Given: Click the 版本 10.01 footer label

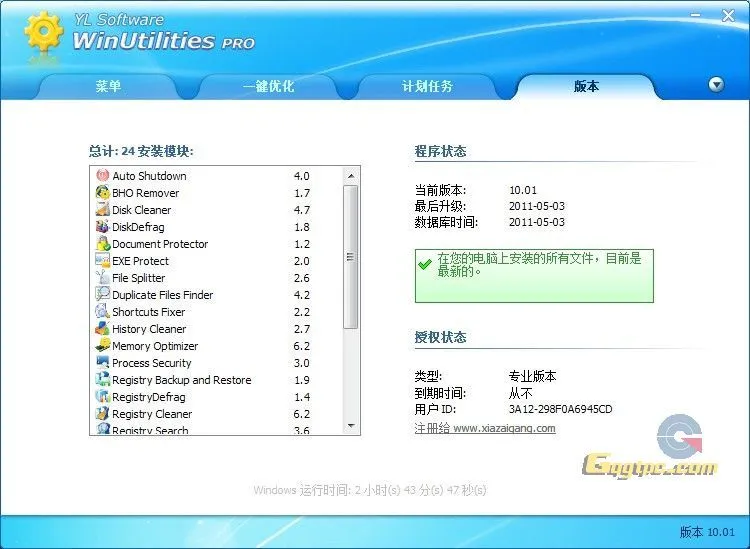Looking at the screenshot, I should 707,532.
